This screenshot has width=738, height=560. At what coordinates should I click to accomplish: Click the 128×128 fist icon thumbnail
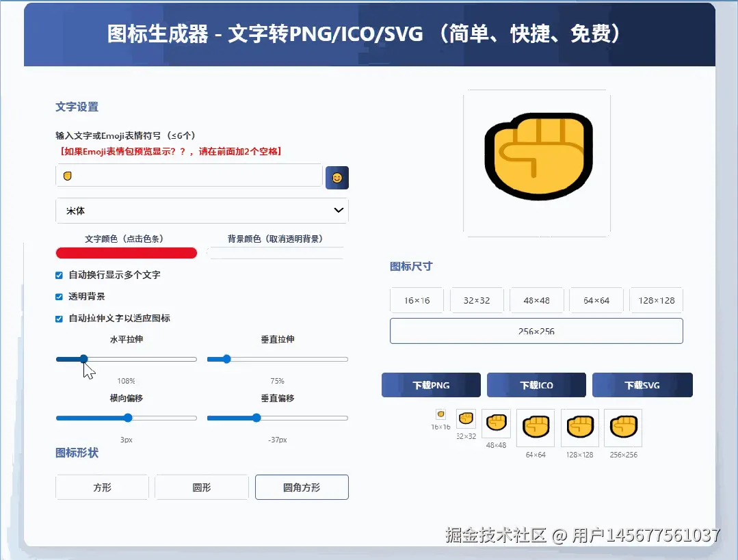(x=579, y=426)
